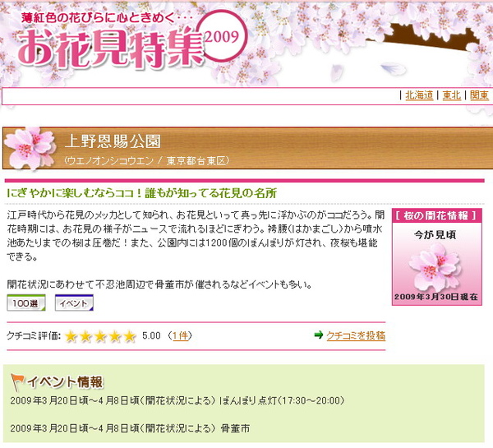The width and height of the screenshot is (493, 448).
Task: Click the first gold rating star
Action: (x=71, y=336)
